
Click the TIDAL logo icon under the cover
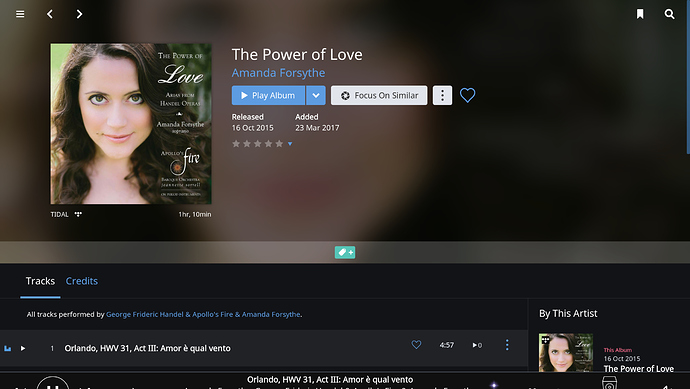tap(78, 215)
